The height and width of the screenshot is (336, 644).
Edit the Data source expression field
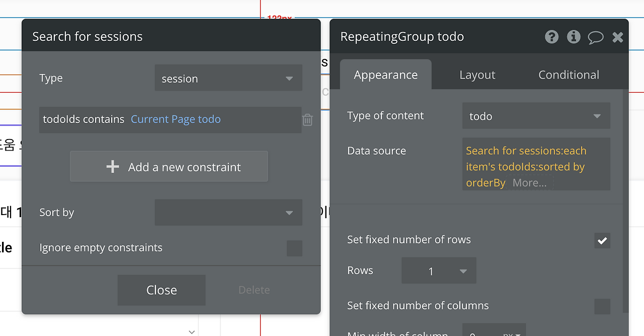(536, 164)
